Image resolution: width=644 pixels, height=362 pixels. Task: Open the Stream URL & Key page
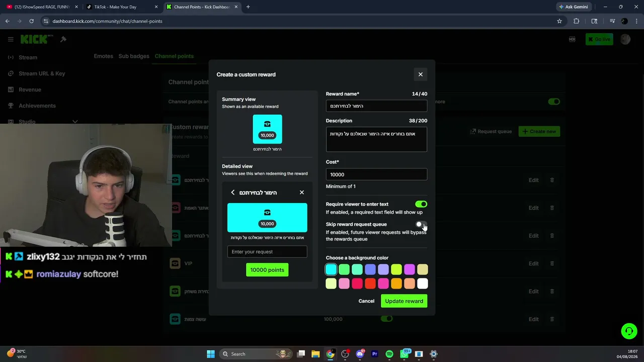click(42, 73)
